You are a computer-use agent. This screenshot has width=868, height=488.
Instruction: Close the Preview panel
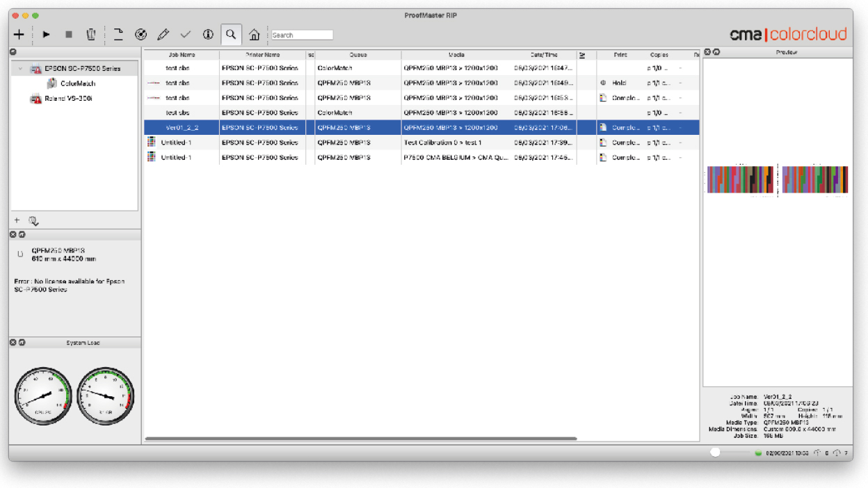tap(707, 52)
